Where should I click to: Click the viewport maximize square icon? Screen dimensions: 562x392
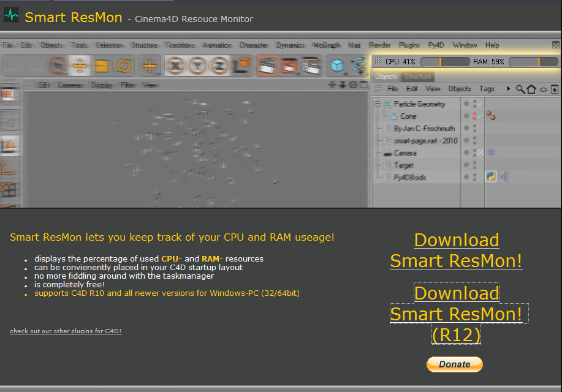pos(364,85)
